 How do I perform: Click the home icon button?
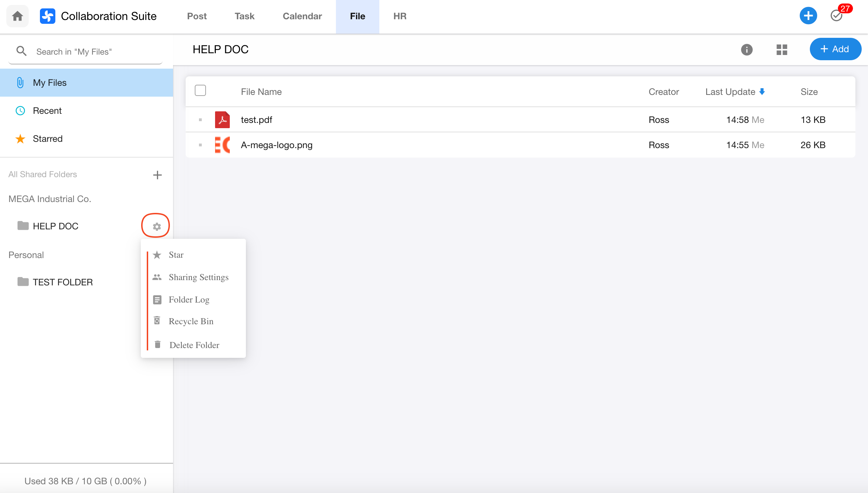click(x=18, y=16)
